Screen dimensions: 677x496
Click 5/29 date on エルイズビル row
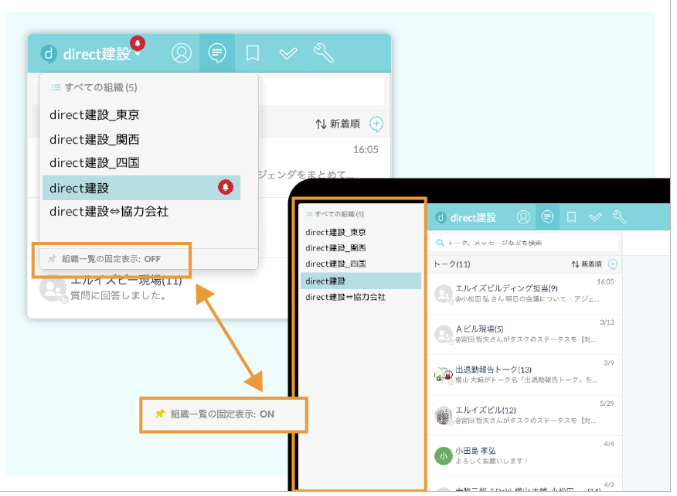coord(607,403)
